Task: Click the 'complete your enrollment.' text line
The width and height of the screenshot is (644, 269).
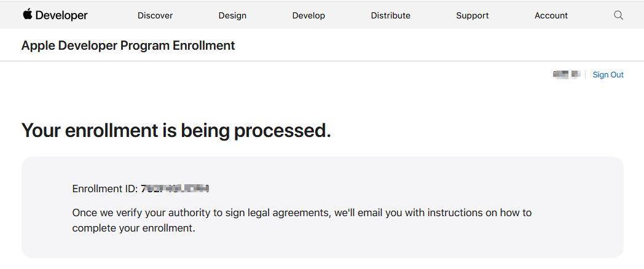Action: pos(133,228)
